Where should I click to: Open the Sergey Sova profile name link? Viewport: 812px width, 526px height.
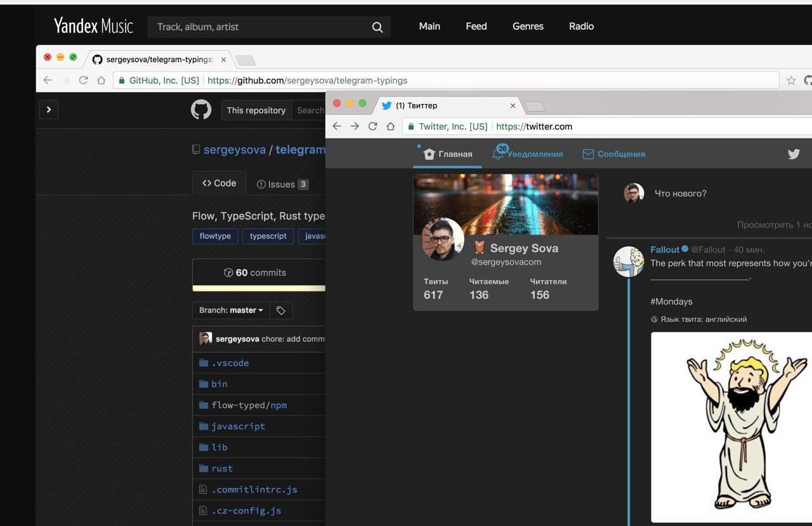[525, 248]
